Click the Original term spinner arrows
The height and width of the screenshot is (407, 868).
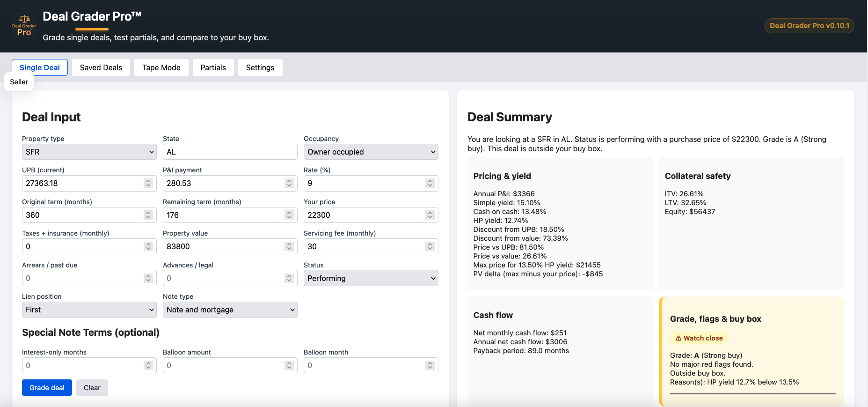pos(148,215)
